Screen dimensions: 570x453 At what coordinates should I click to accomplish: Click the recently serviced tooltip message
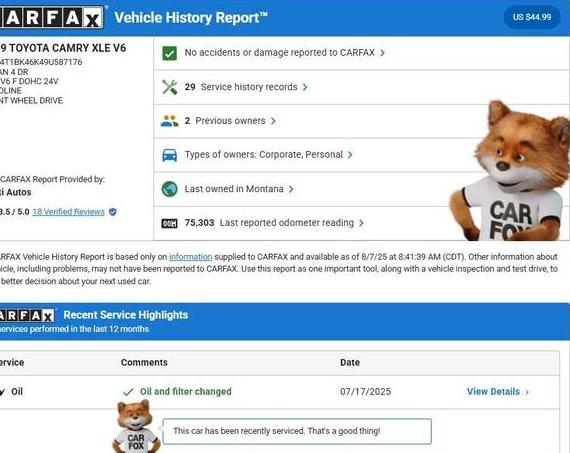point(297,432)
